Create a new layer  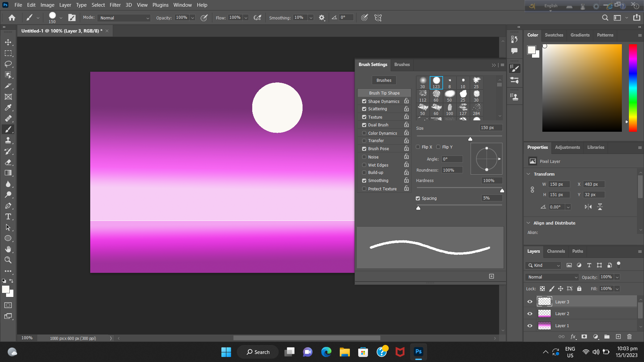[618, 337]
